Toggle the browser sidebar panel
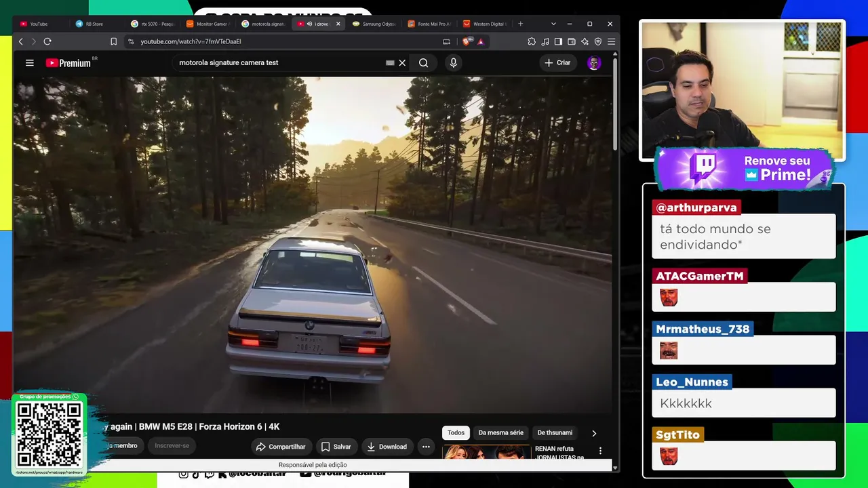Screen dimensions: 868x488 coord(558,41)
